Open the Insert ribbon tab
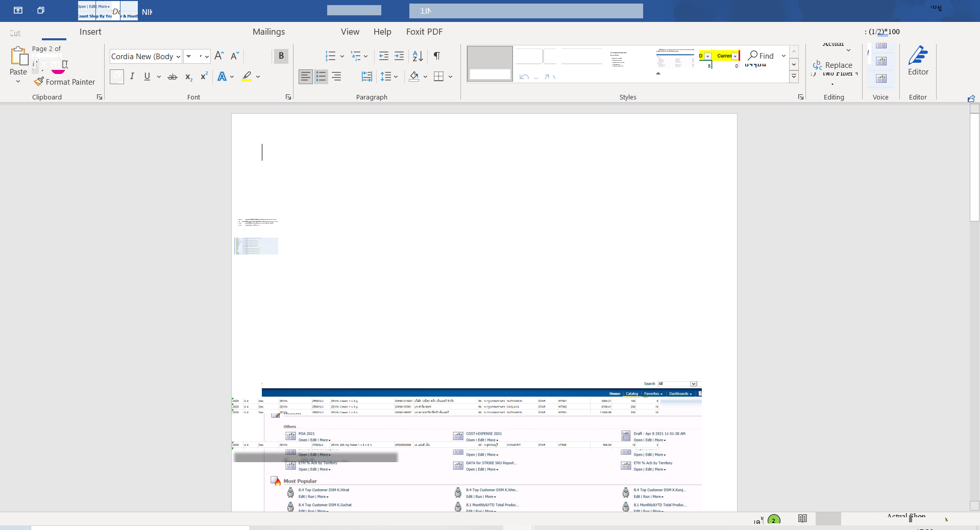 point(90,32)
